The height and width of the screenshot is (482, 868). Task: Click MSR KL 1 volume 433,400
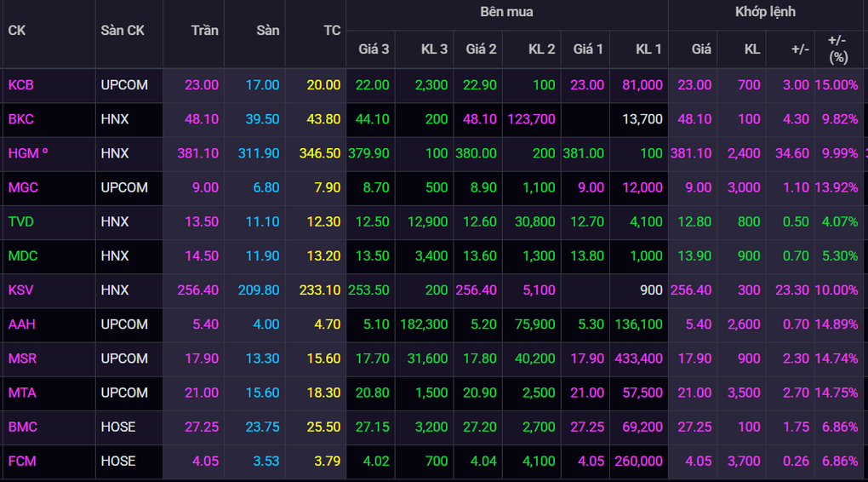coord(639,359)
